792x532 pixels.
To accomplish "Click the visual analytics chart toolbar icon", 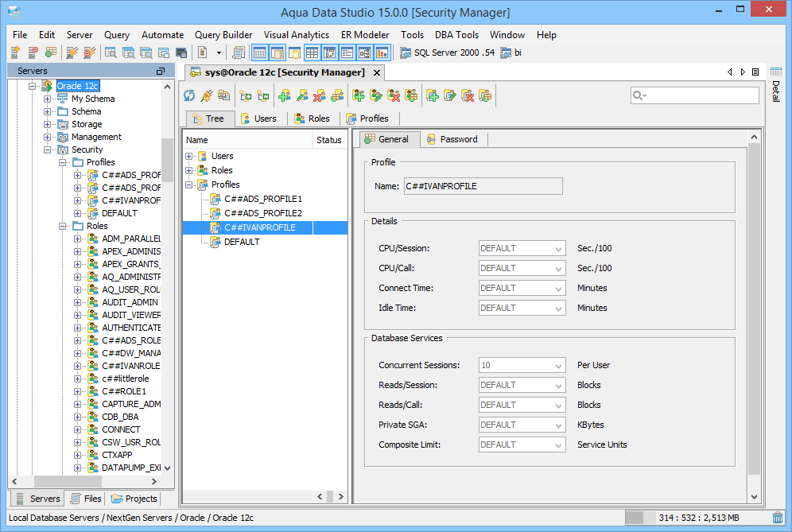I will (382, 52).
